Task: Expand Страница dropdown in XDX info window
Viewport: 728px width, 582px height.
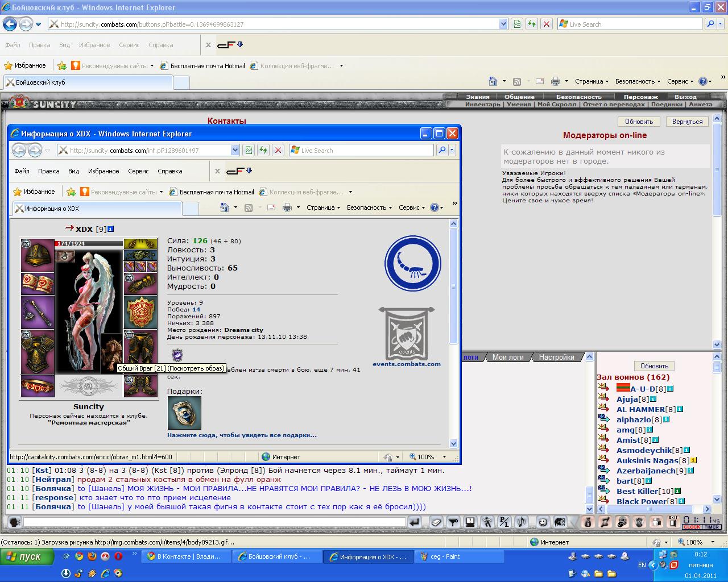Action: [x=323, y=207]
